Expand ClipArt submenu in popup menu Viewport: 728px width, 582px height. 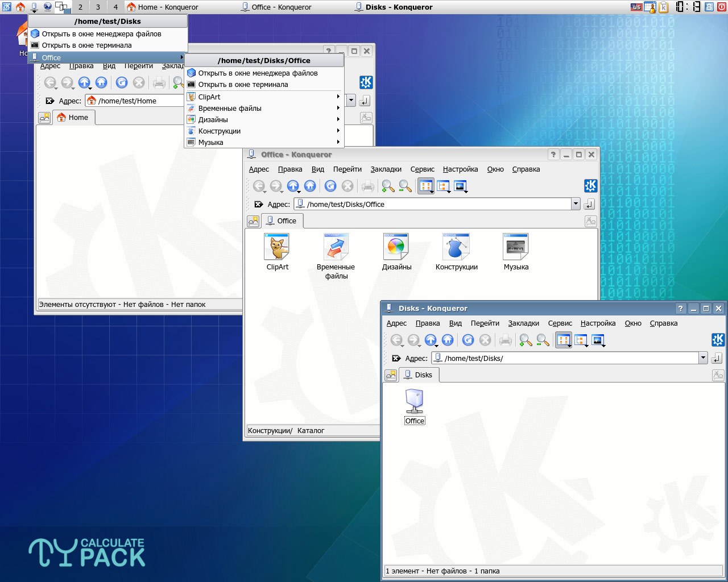(x=264, y=97)
